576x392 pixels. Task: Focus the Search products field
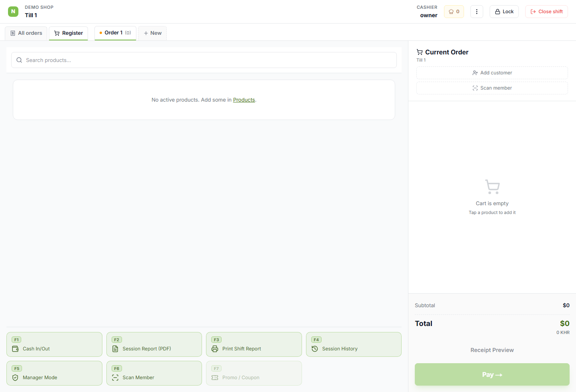pos(204,60)
